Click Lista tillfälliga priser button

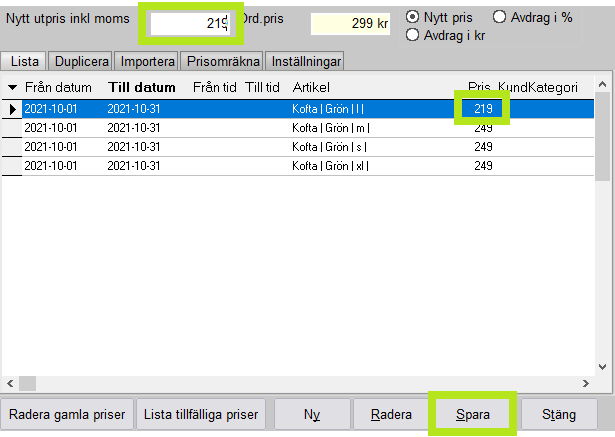click(x=203, y=413)
